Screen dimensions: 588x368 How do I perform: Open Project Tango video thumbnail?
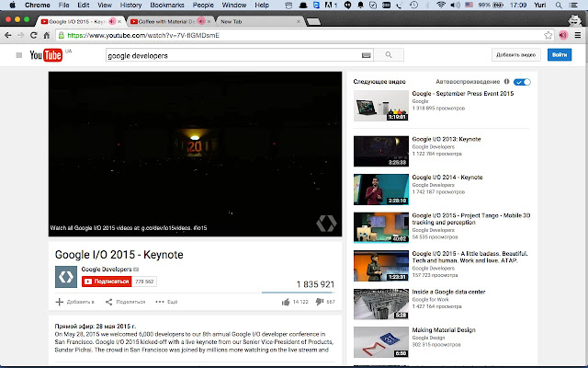381,227
